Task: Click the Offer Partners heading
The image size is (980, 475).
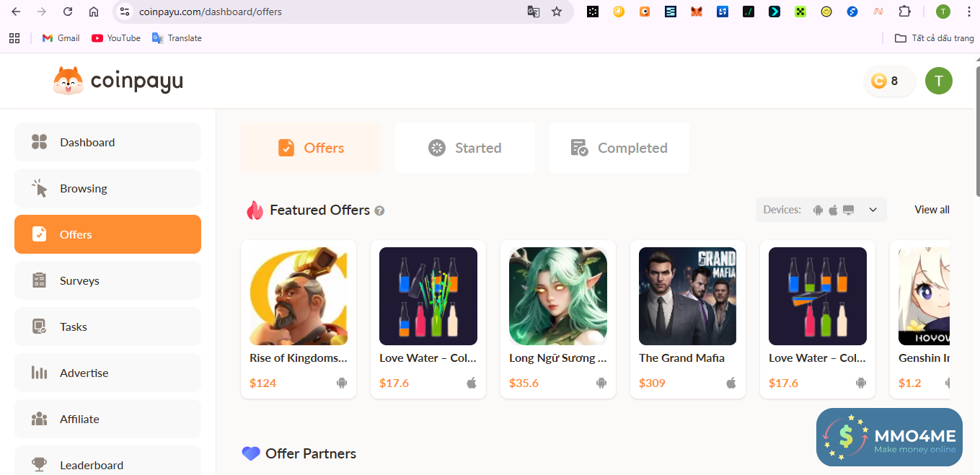Action: coord(311,453)
